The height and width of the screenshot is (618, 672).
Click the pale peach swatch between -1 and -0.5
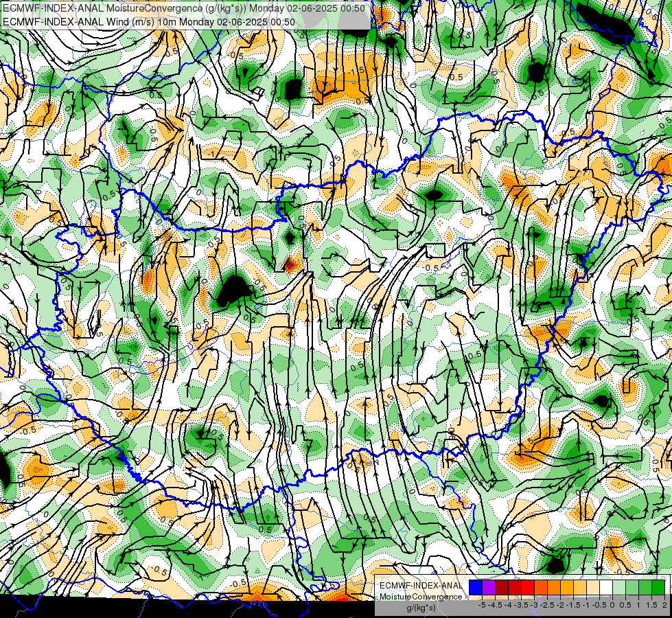click(593, 588)
